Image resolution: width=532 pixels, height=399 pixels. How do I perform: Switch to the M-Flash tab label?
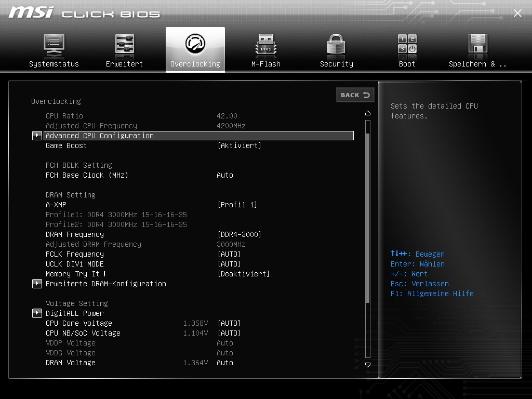tap(266, 64)
